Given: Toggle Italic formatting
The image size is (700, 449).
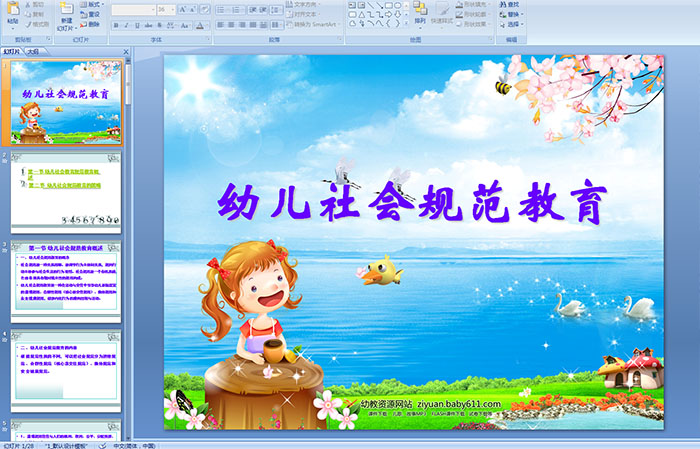Looking at the screenshot, I should coord(126,25).
